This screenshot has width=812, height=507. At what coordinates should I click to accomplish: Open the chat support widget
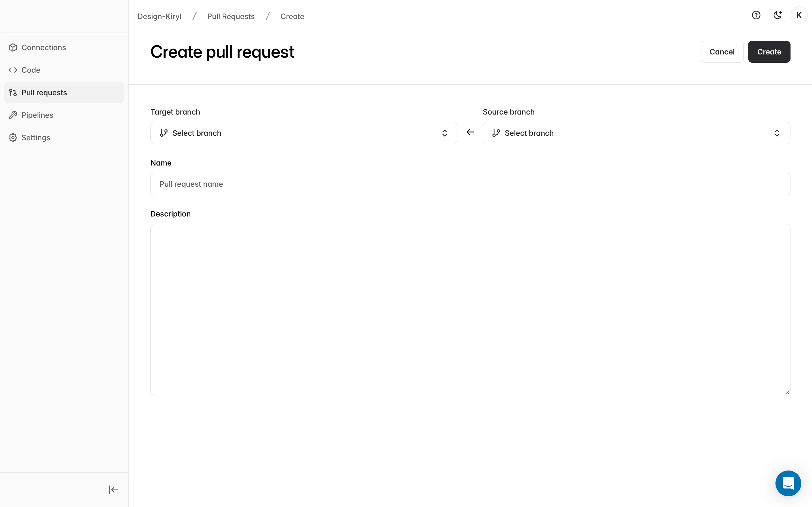788,483
